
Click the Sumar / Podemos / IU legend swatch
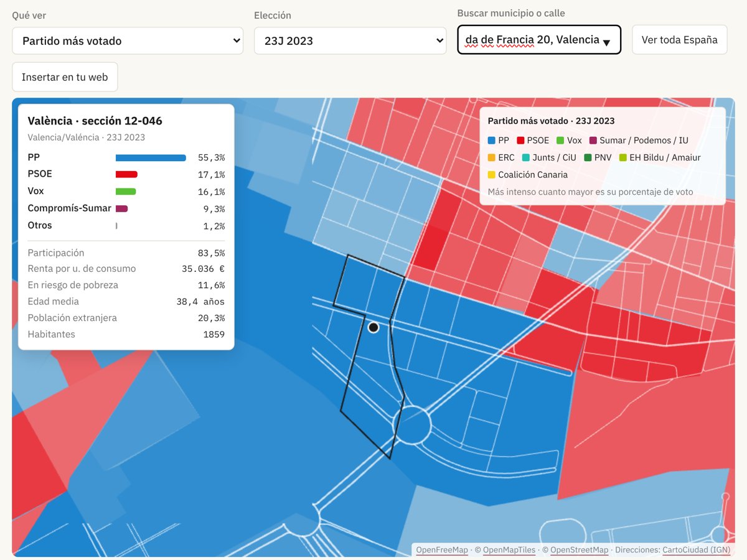(x=593, y=141)
